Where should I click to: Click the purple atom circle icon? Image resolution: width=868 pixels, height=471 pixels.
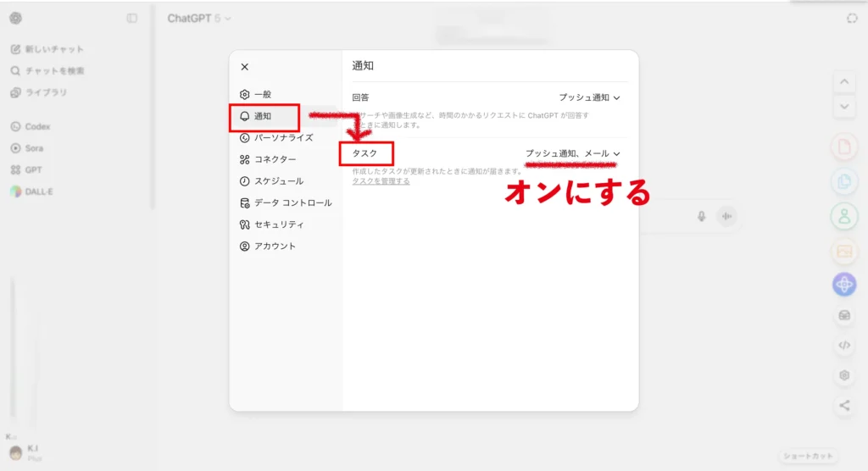[x=844, y=285]
